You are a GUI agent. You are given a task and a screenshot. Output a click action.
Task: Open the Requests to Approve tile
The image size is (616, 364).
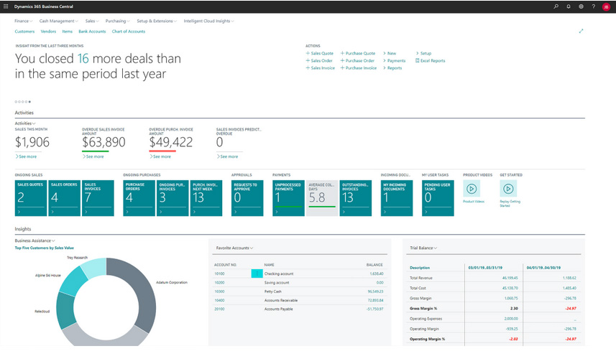click(x=247, y=198)
